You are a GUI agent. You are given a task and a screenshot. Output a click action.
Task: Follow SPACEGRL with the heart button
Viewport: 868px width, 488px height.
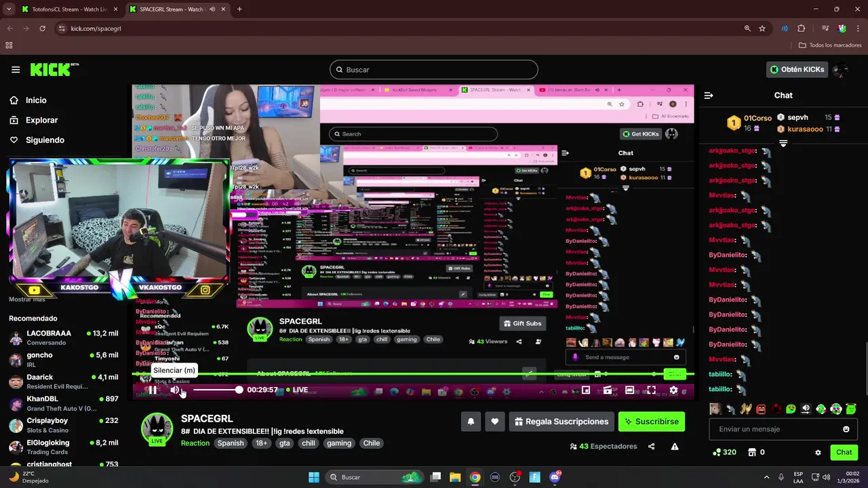tap(495, 422)
